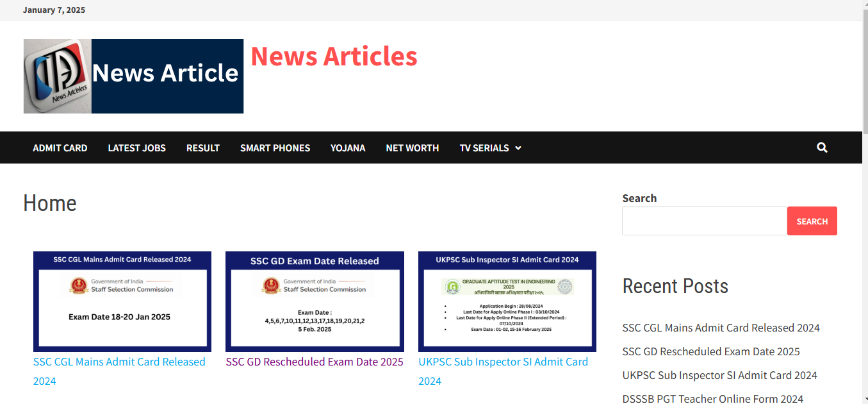Open recent post DSSSB PGT Teacher Online Form 2024

pyautogui.click(x=712, y=399)
